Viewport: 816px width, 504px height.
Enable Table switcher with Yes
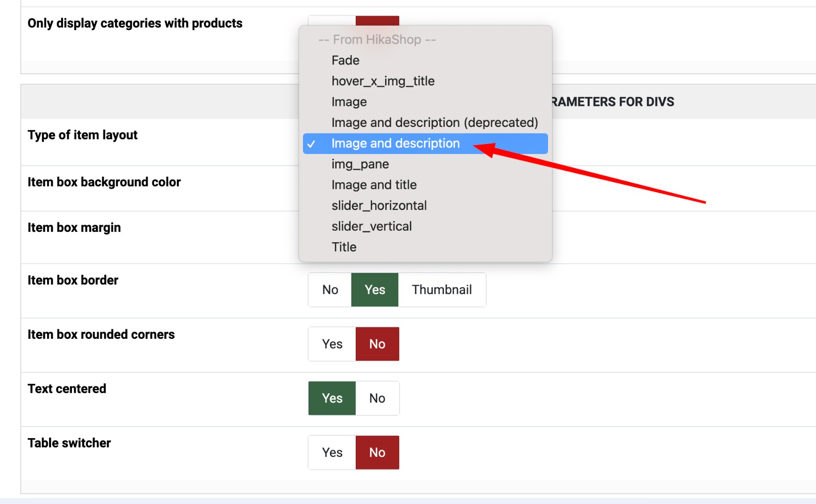click(332, 452)
